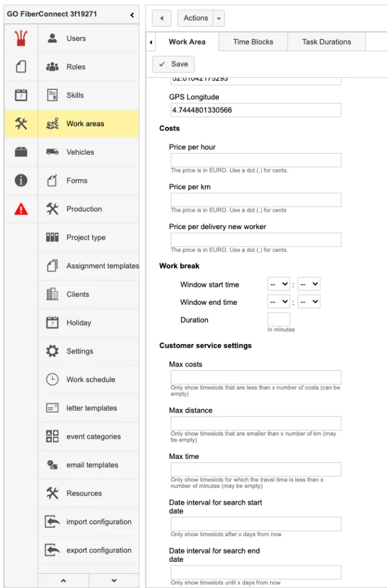Click the Holiday calendar icon
This screenshot has width=387, height=588.
point(52,323)
